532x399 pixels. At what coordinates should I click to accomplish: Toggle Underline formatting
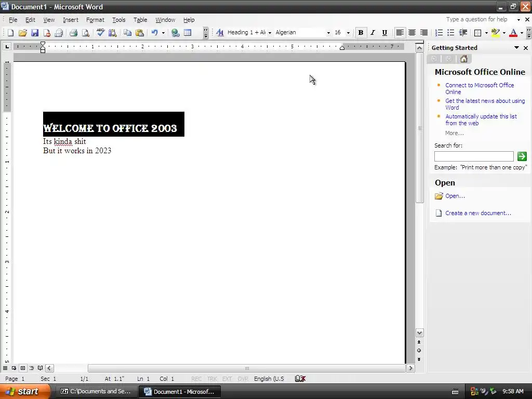pos(384,33)
